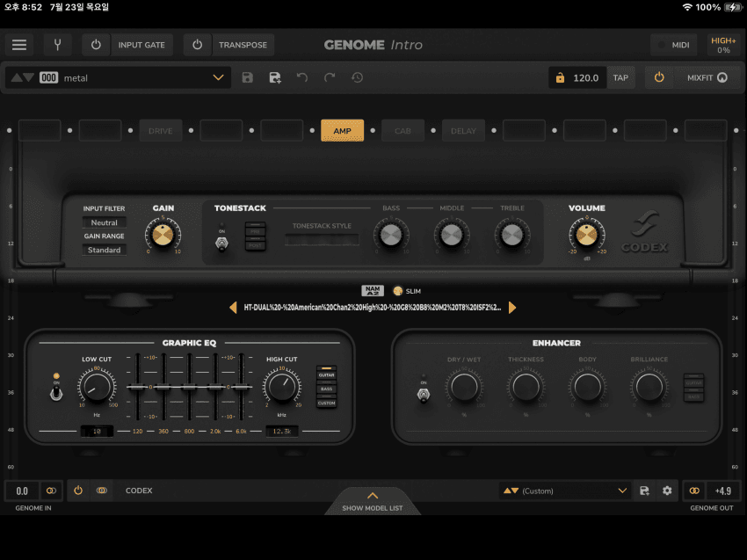747x560 pixels.
Task: Click the NAM A2 badge
Action: 373,291
